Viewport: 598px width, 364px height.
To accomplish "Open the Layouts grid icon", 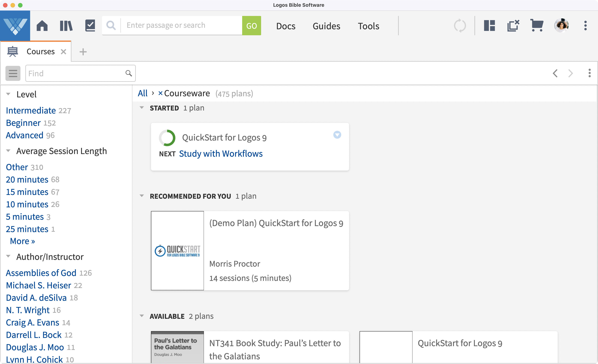I will click(489, 26).
